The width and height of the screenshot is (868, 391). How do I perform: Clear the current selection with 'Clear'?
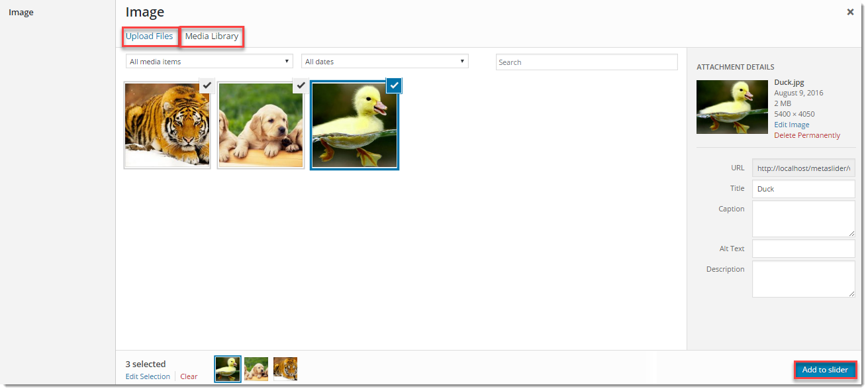(x=189, y=376)
